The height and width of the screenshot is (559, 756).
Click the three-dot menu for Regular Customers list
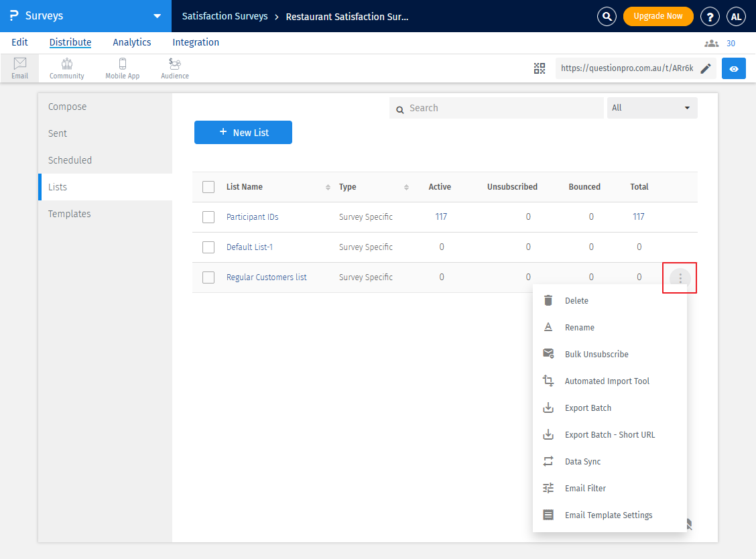(x=680, y=277)
